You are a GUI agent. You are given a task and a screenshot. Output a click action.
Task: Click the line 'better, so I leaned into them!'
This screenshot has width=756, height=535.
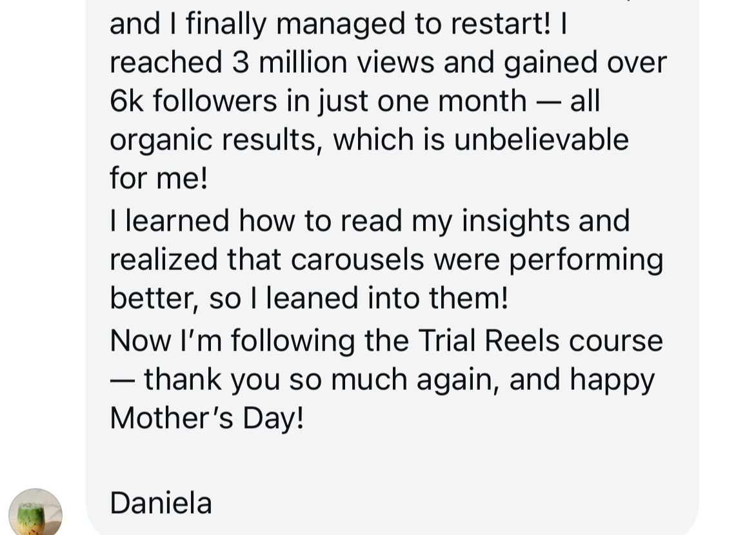point(309,299)
